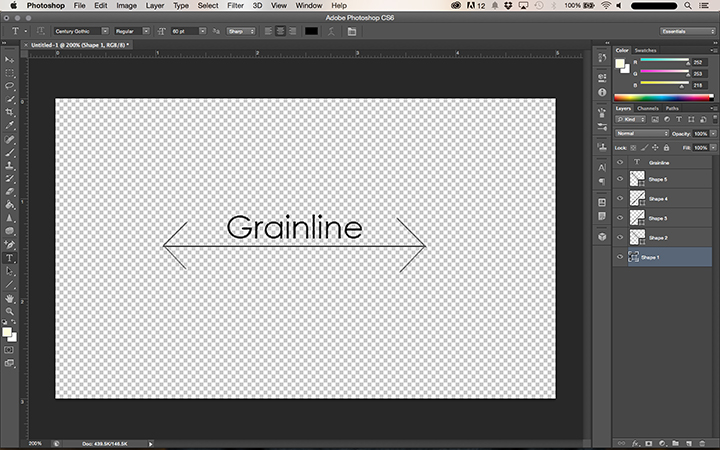
Task: Open the Regular font style dropdown
Action: tap(146, 31)
